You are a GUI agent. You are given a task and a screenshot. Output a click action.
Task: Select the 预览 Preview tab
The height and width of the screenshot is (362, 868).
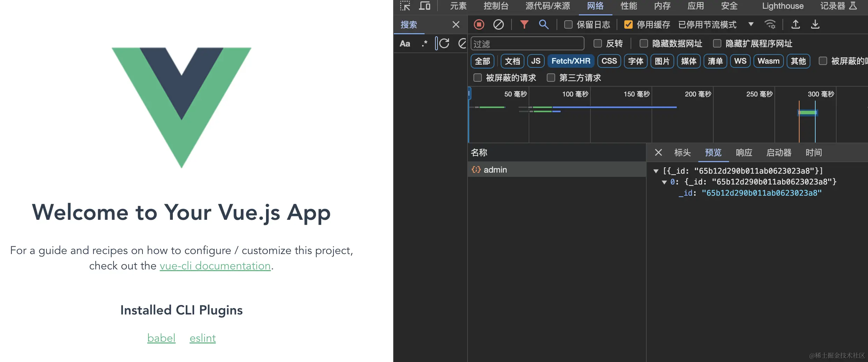pyautogui.click(x=713, y=152)
